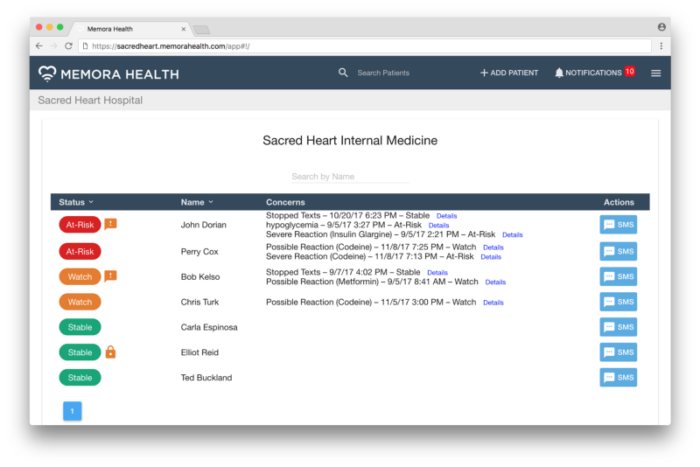Click the Chrome profile icon
Image resolution: width=700 pixels, height=467 pixels.
tap(662, 26)
